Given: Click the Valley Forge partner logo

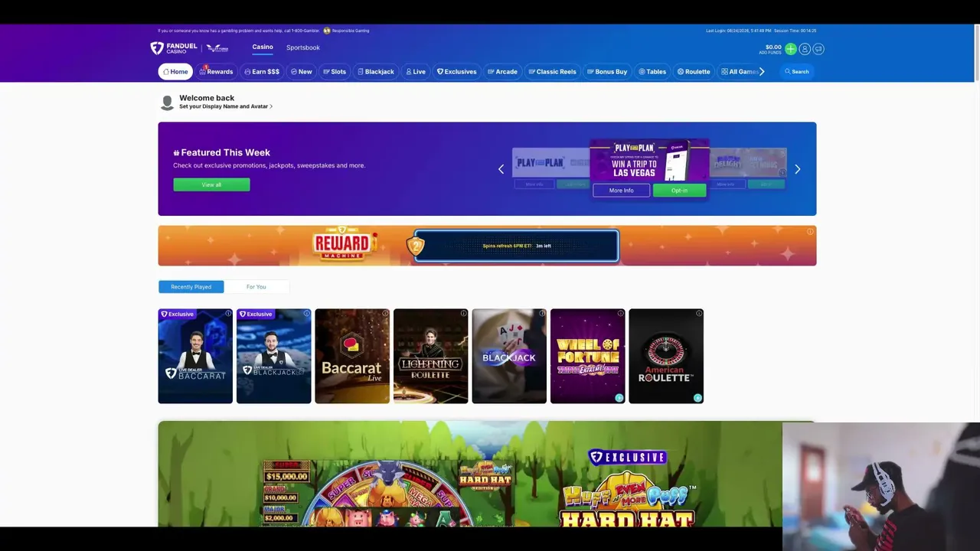Looking at the screenshot, I should pos(217,48).
